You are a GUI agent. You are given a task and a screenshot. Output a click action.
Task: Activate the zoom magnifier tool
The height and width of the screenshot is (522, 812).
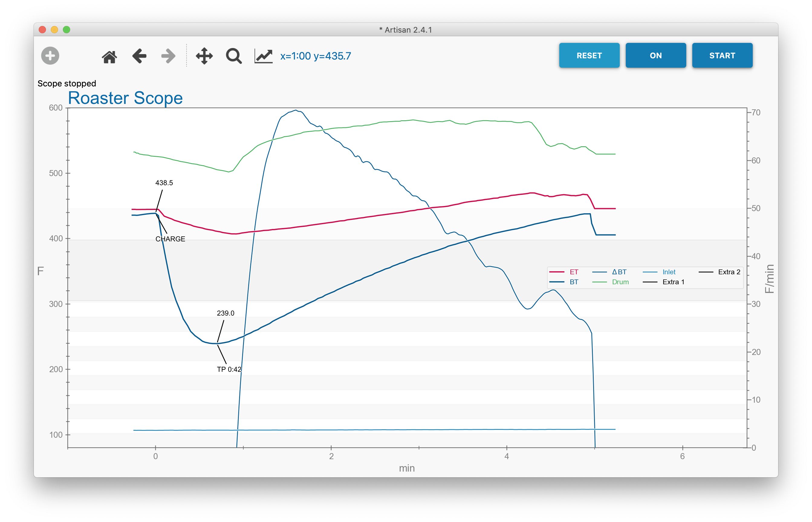coord(233,56)
